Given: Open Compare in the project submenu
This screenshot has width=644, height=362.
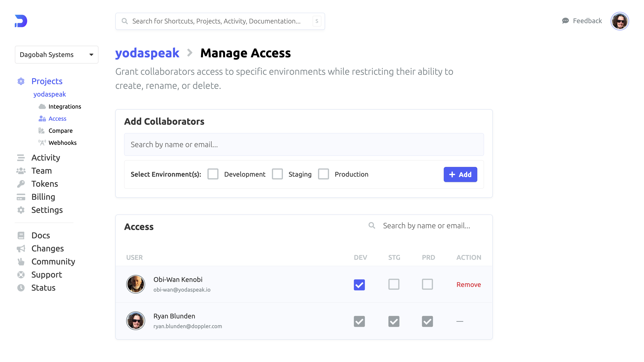Looking at the screenshot, I should point(60,131).
